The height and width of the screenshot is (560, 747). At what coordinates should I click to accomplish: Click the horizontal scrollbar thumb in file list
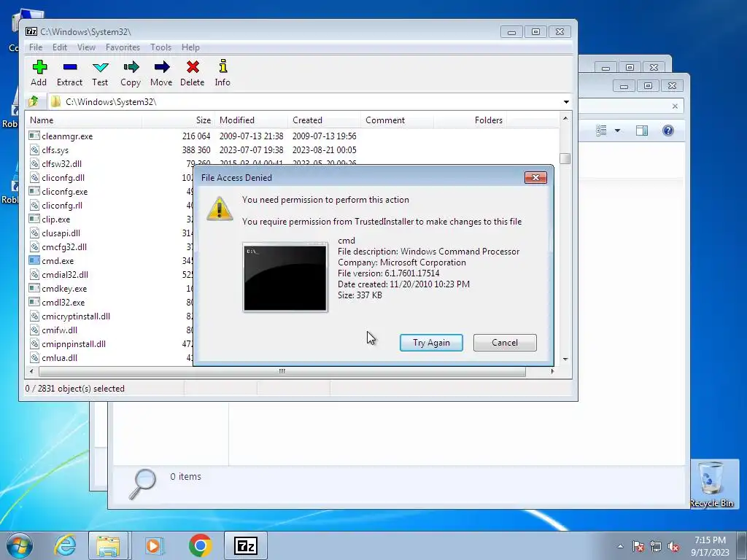282,371
